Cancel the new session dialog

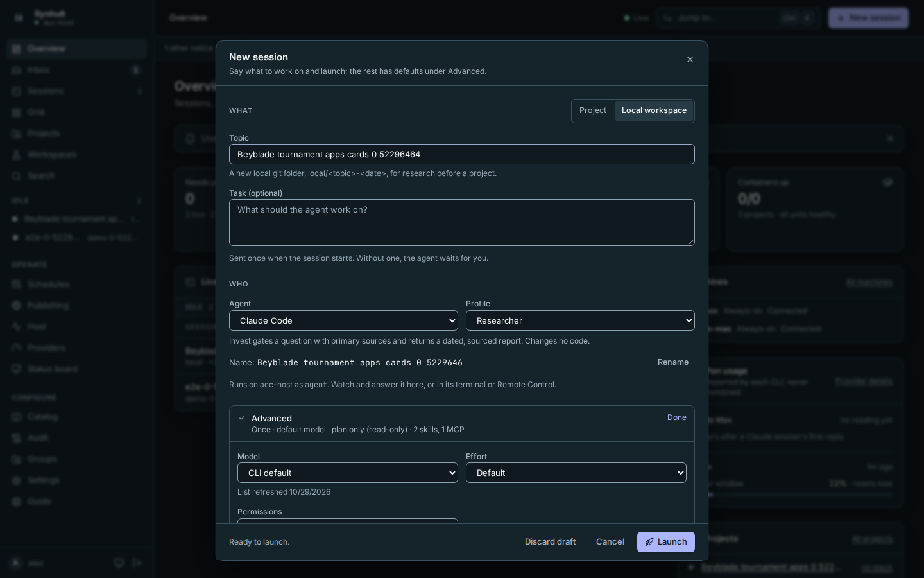coord(610,542)
